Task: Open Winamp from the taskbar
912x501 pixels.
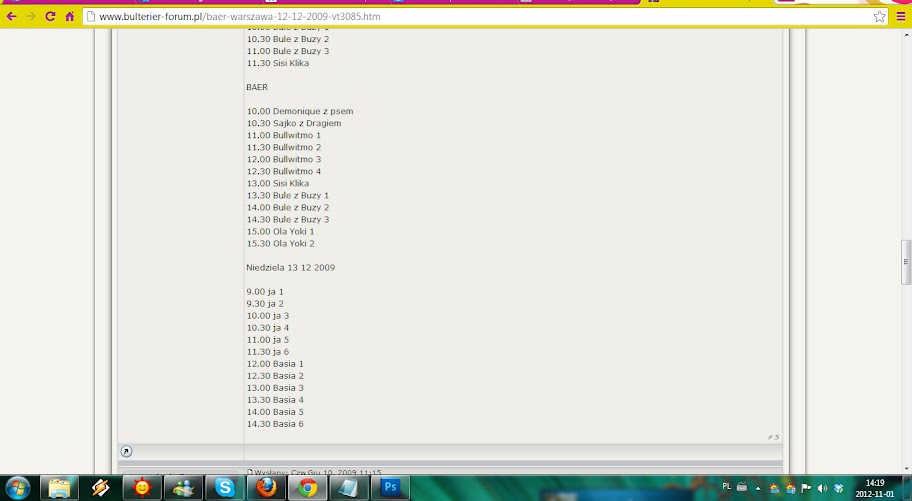Action: (101, 488)
